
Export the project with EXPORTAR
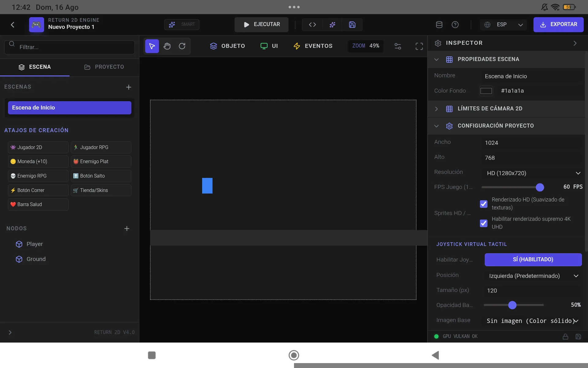pyautogui.click(x=558, y=25)
